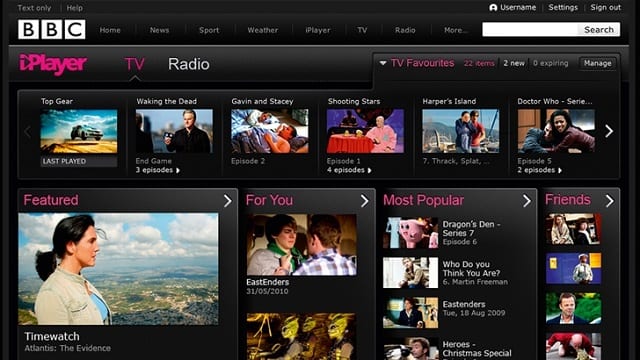Open Friends section arrow

coord(609,200)
